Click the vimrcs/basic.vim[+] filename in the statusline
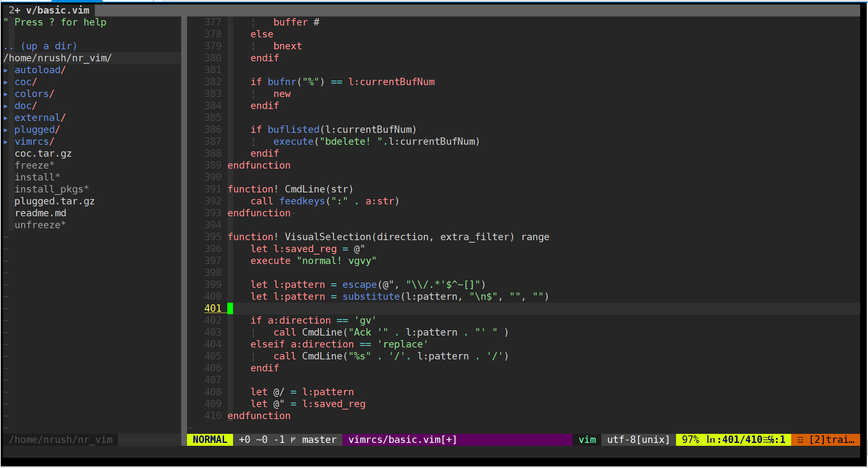868x468 pixels. tap(402, 440)
